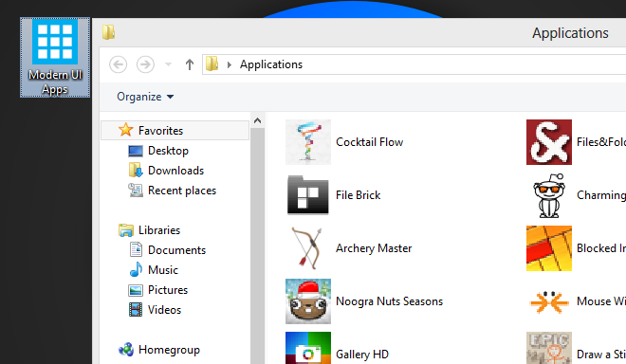Open the Videos library

(x=155, y=310)
